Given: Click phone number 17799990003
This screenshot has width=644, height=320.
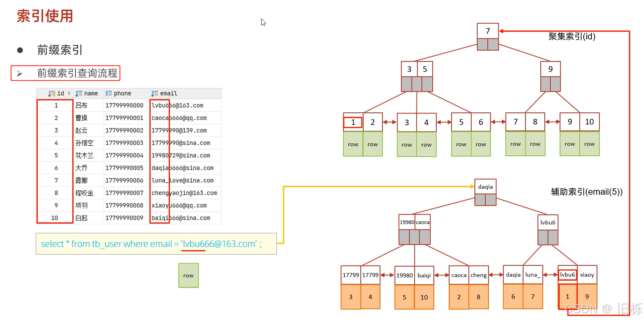Looking at the screenshot, I should (x=124, y=143).
